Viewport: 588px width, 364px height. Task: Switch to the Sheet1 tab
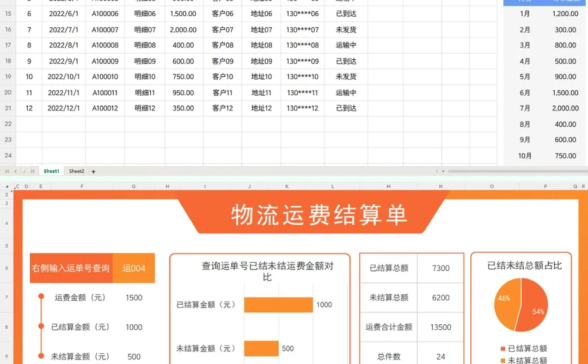[51, 171]
